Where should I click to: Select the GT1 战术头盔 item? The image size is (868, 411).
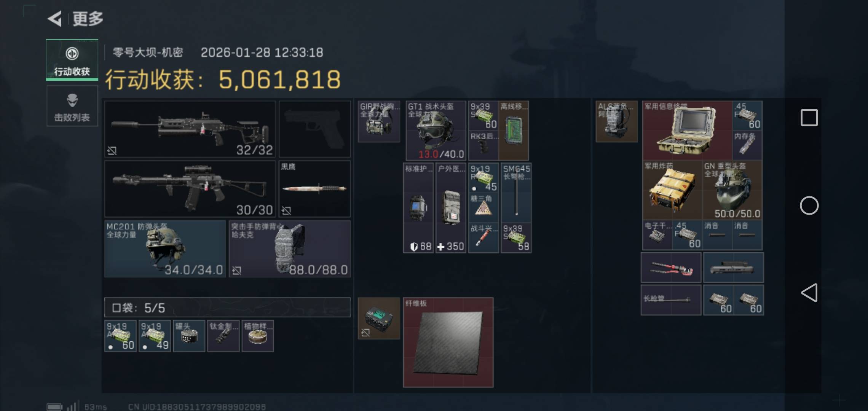(x=436, y=131)
